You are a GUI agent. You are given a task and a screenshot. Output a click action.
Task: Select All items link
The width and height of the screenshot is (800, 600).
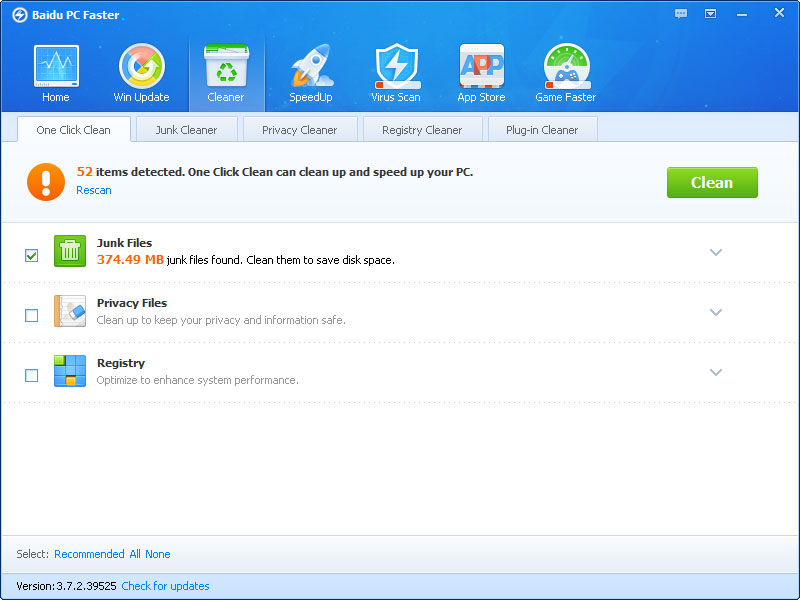click(135, 554)
